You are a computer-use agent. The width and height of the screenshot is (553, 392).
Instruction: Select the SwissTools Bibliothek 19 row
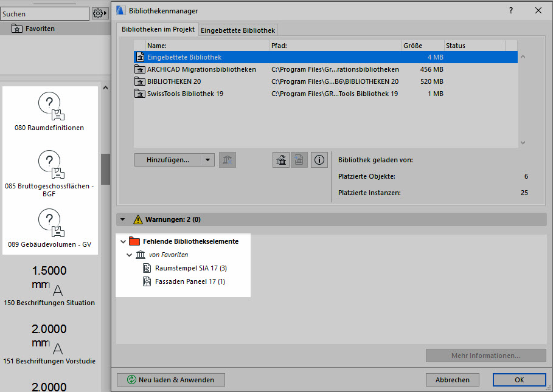coord(325,94)
